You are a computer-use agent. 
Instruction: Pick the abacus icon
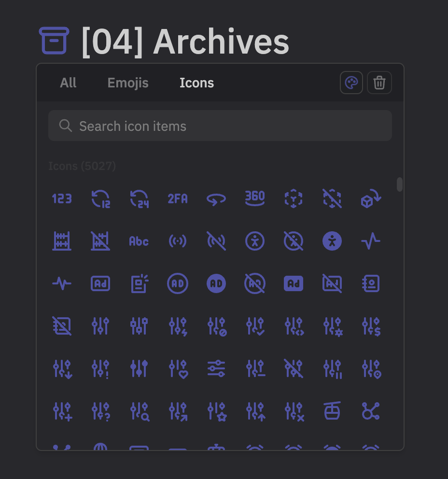(62, 241)
